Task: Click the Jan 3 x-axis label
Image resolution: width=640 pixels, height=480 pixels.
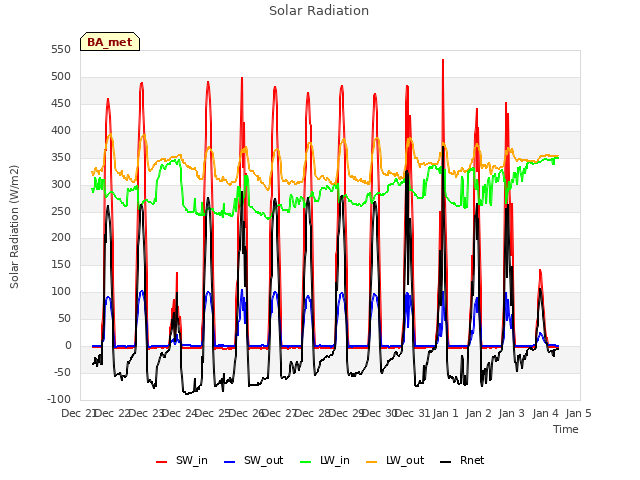Action: pyautogui.click(x=511, y=413)
